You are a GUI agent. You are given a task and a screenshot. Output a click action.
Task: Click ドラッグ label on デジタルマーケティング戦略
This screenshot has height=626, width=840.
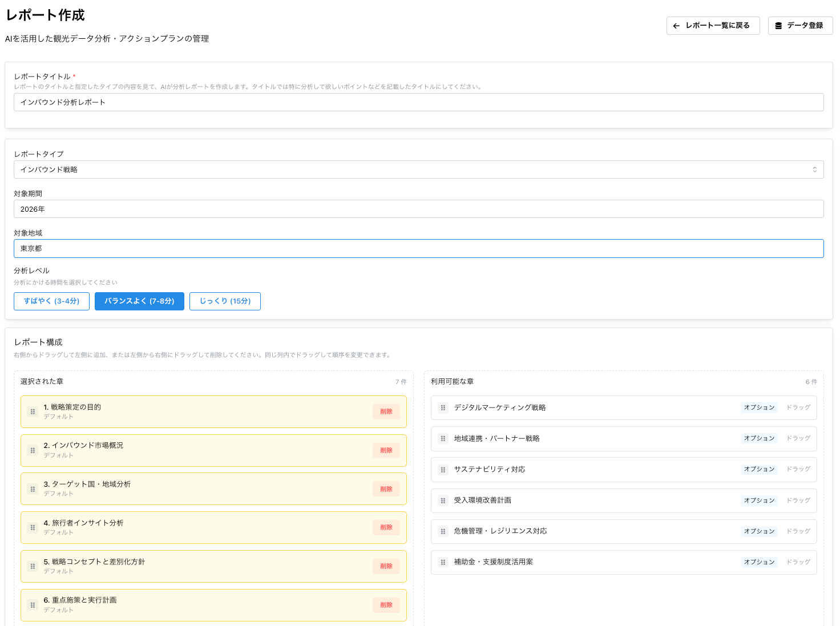point(798,407)
